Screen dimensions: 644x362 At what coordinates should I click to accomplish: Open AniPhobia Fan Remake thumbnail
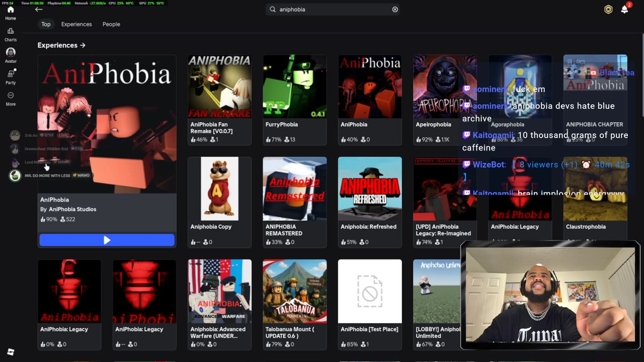[x=219, y=86]
